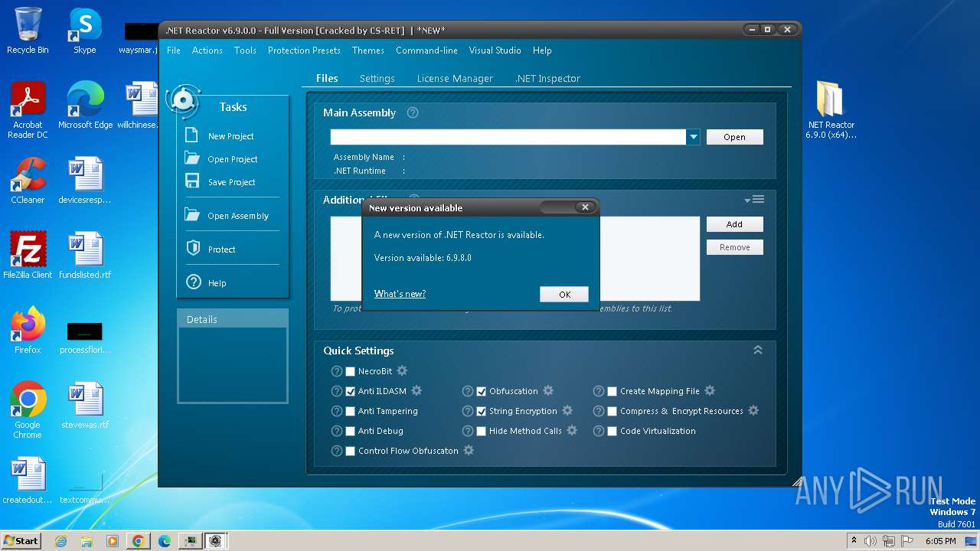Image resolution: width=980 pixels, height=551 pixels.
Task: Open the File menu
Action: coord(174,51)
